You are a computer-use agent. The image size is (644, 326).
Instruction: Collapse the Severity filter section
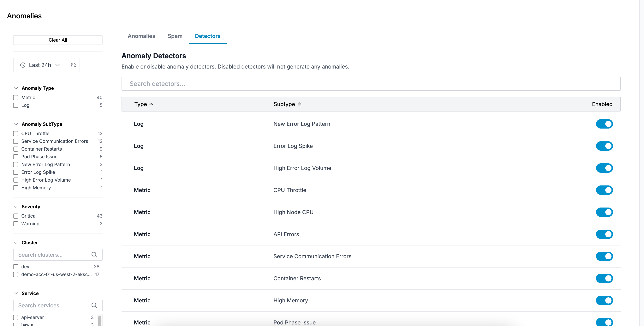(16, 207)
